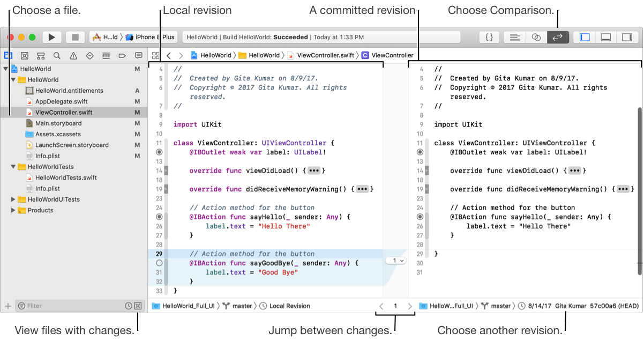Click the connection circle beside sayGoodBye action
Viewport: 644px width, 340px height.
click(x=159, y=263)
